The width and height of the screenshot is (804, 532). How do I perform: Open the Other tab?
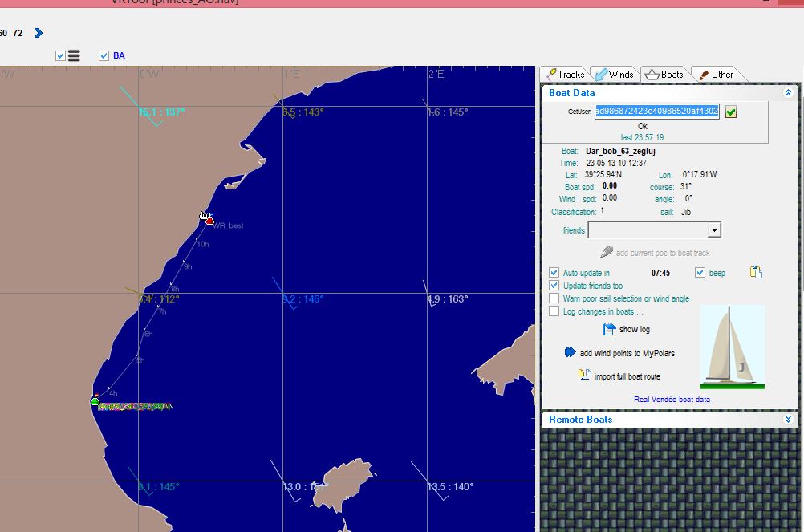pos(717,75)
